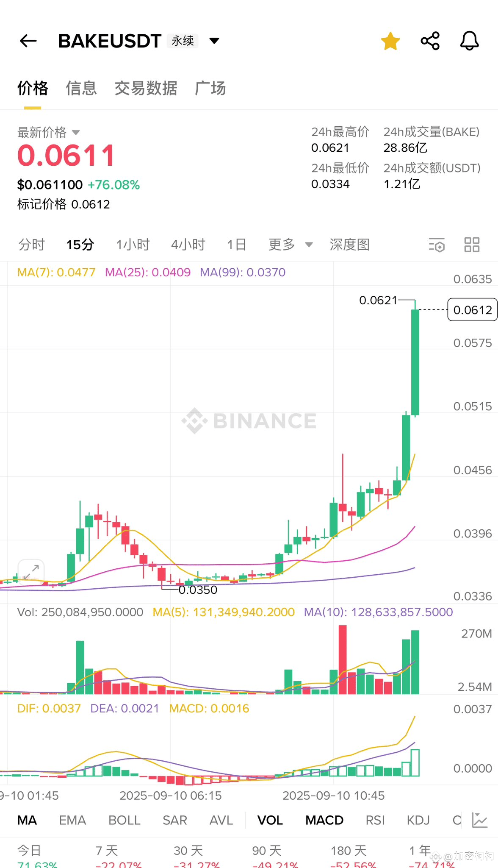Toggle the KDJ sub-indicator
498x868 pixels.
coord(418,820)
